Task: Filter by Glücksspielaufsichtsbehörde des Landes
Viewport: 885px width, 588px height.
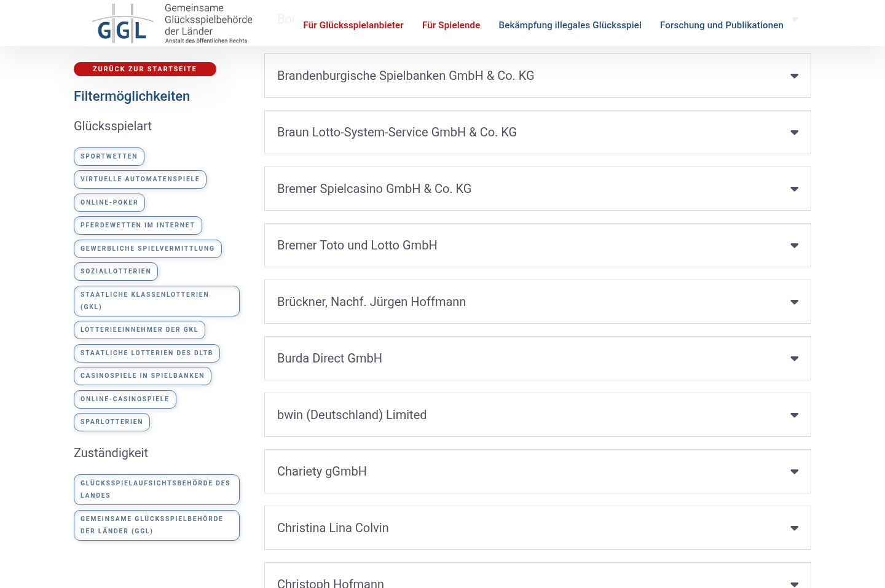Action: pyautogui.click(x=157, y=490)
